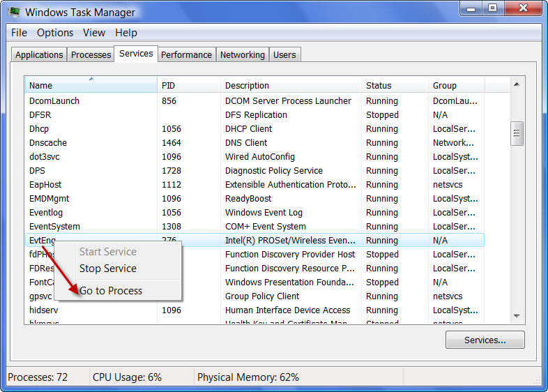Sort by the Group column header

point(457,85)
